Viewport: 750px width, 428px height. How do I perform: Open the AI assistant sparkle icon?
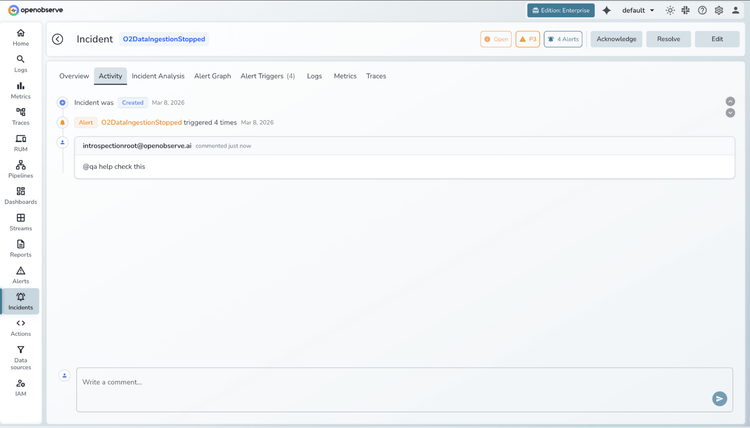[607, 10]
